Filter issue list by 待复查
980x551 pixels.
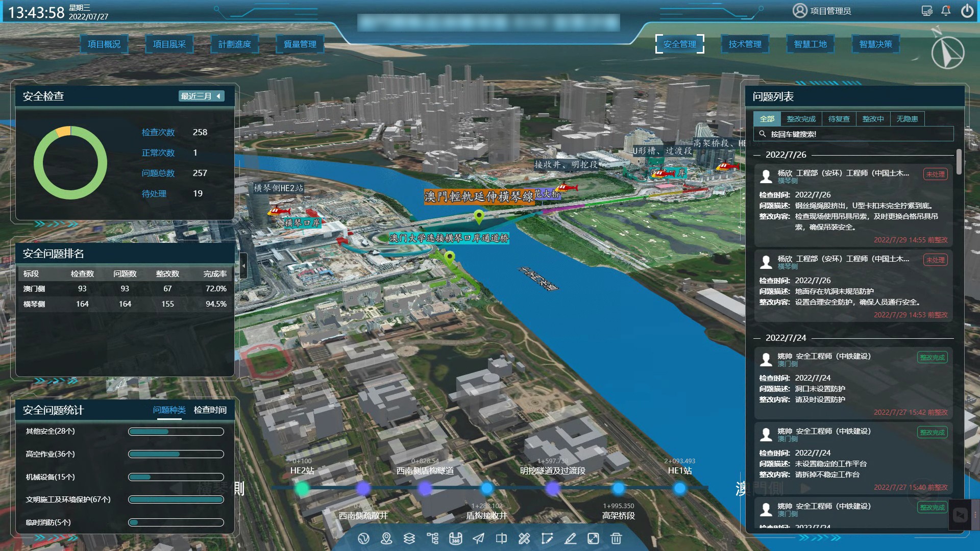click(839, 119)
